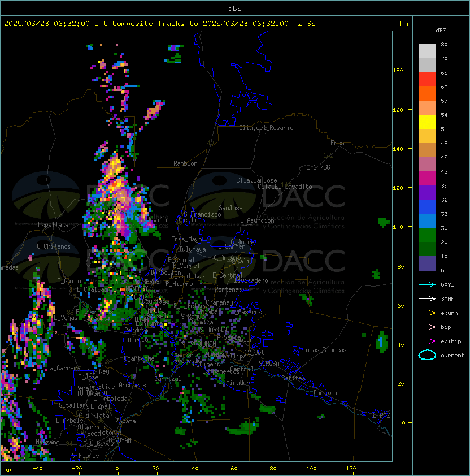Click the cyan 'current' ellipse symbol
The width and height of the screenshot is (470, 476).
[427, 355]
